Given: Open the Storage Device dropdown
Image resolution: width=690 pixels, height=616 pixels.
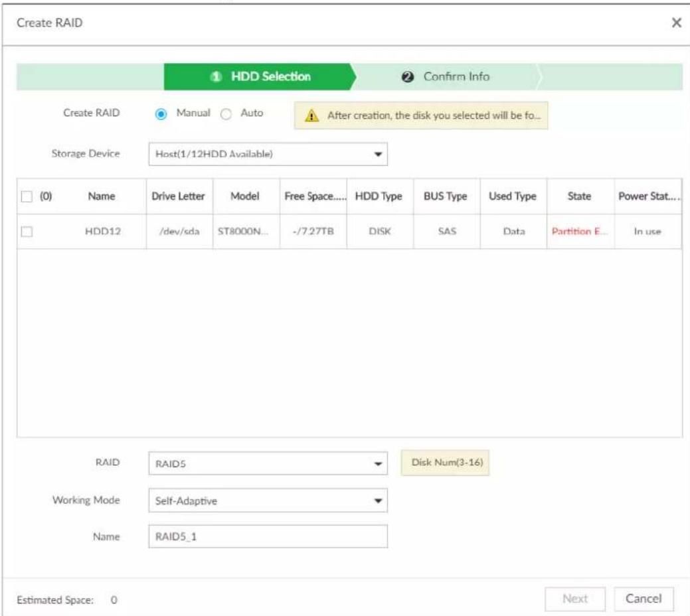Looking at the screenshot, I should [x=268, y=154].
